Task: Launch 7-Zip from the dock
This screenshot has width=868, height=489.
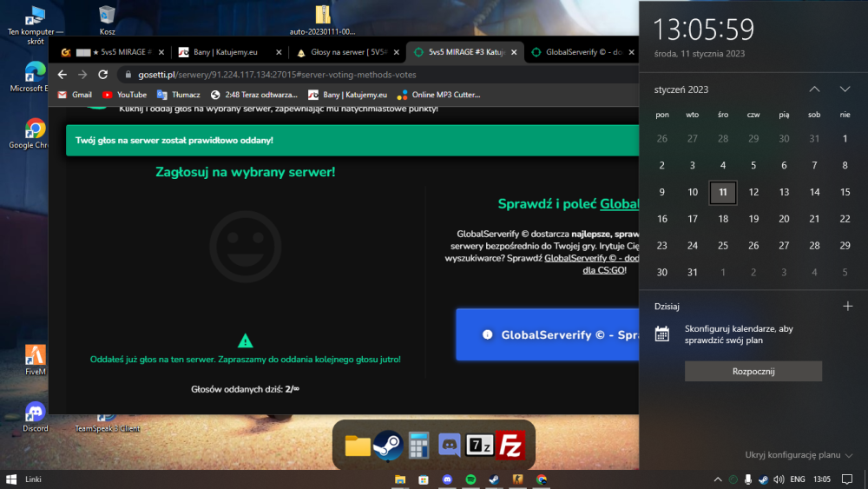Action: tap(479, 446)
